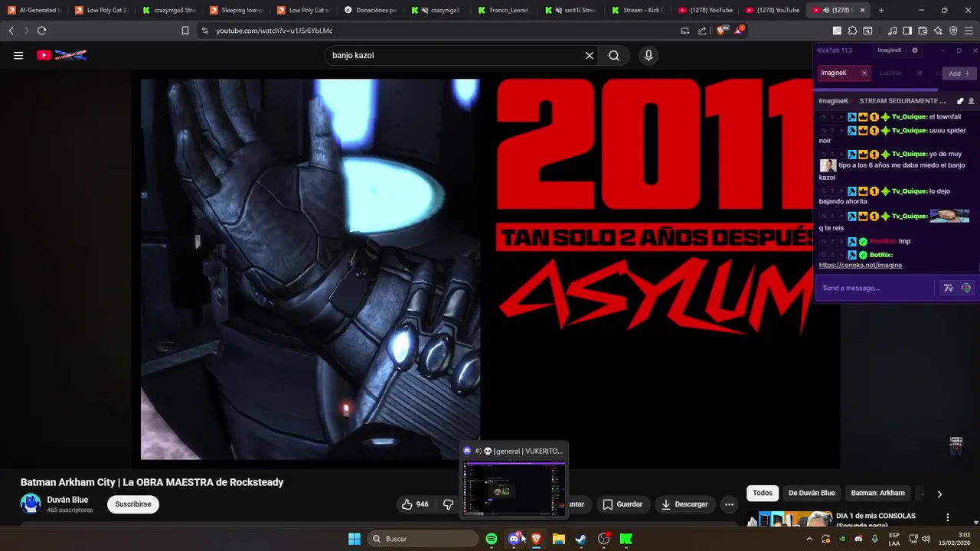
Task: Open Brave Wallet icon
Action: [923, 31]
